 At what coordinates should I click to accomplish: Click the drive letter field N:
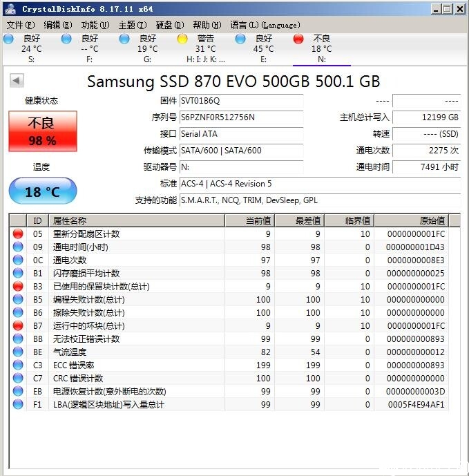241,167
